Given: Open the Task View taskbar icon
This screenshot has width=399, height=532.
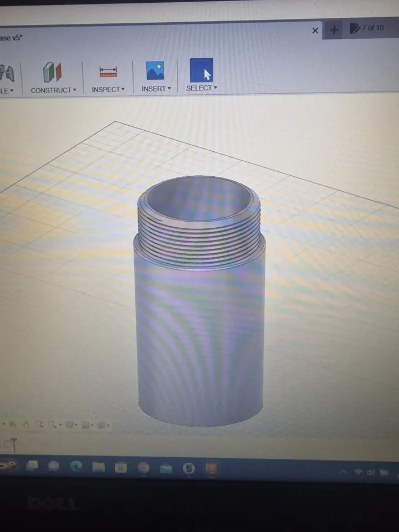Looking at the screenshot, I should pyautogui.click(x=32, y=465).
